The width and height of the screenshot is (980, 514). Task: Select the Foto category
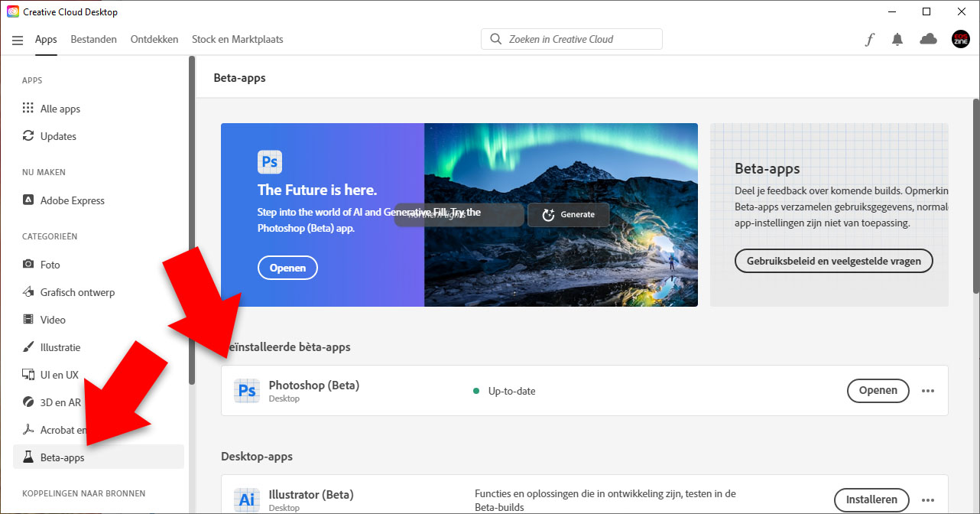(x=50, y=265)
